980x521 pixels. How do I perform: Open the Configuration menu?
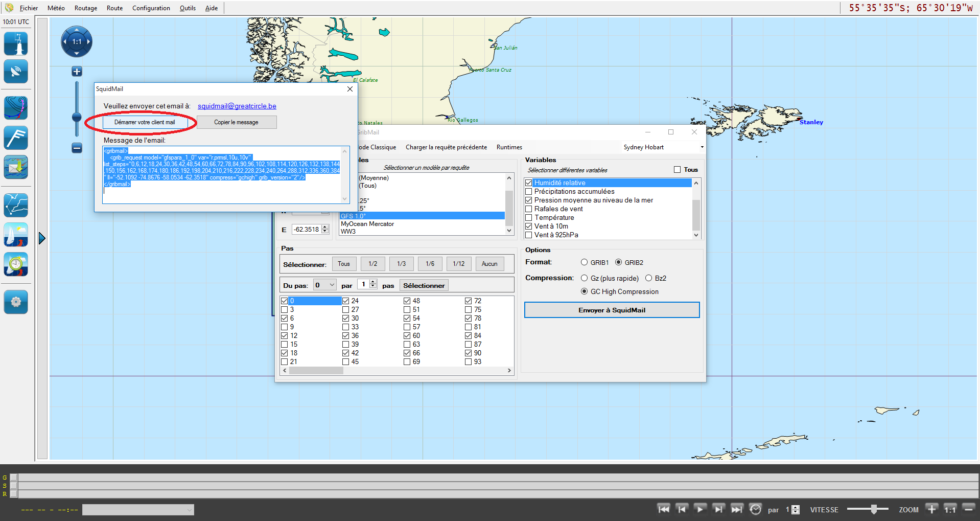click(x=151, y=8)
